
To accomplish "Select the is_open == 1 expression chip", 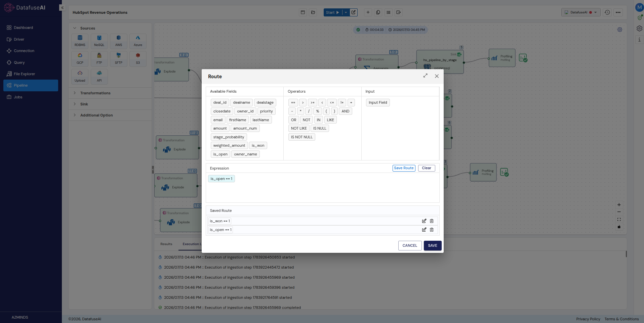I will (222, 179).
